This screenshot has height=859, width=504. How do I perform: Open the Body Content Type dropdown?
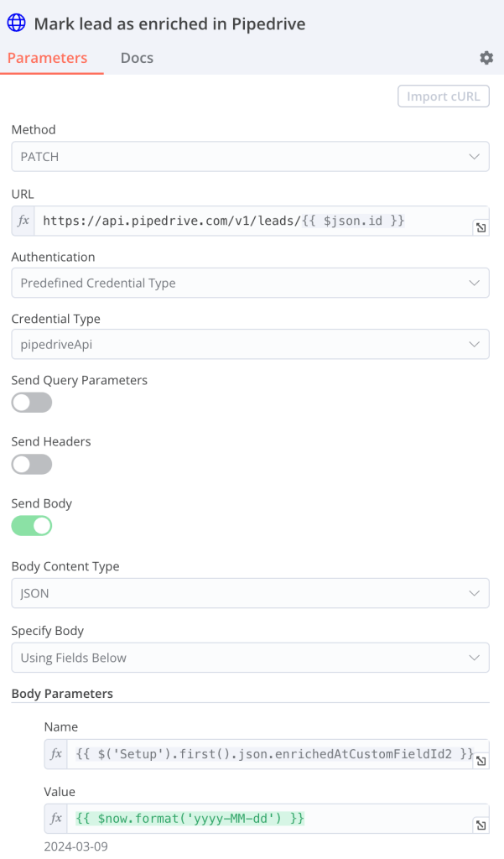pos(252,593)
